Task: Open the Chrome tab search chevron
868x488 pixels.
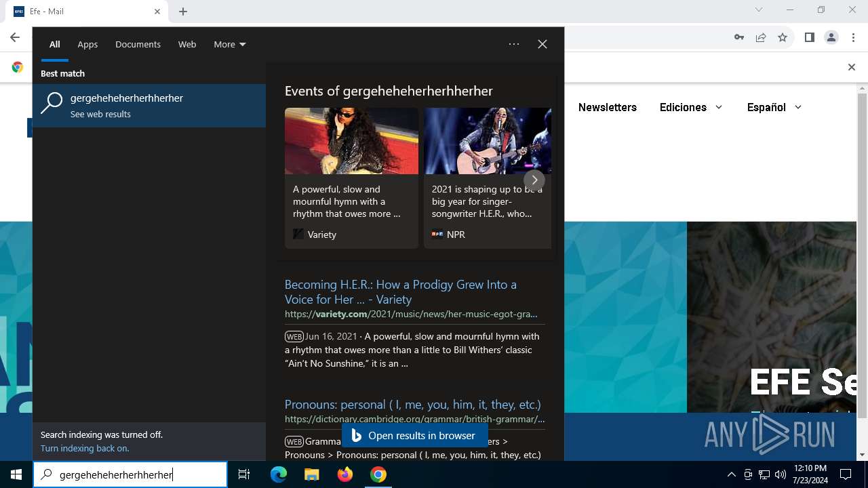Action: click(759, 9)
